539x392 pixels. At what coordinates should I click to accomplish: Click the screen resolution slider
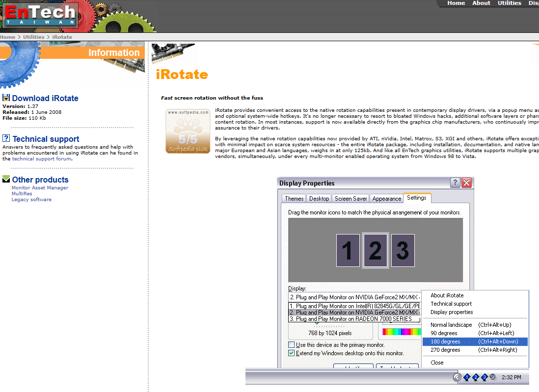pyautogui.click(x=329, y=325)
